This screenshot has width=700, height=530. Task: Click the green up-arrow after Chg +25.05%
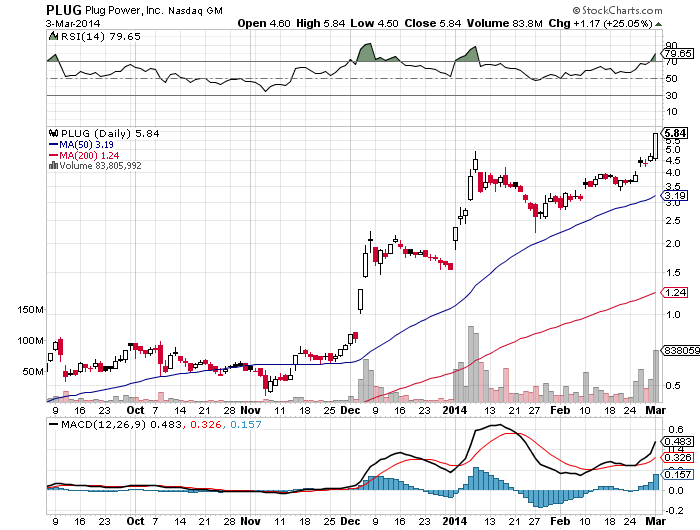click(x=658, y=24)
